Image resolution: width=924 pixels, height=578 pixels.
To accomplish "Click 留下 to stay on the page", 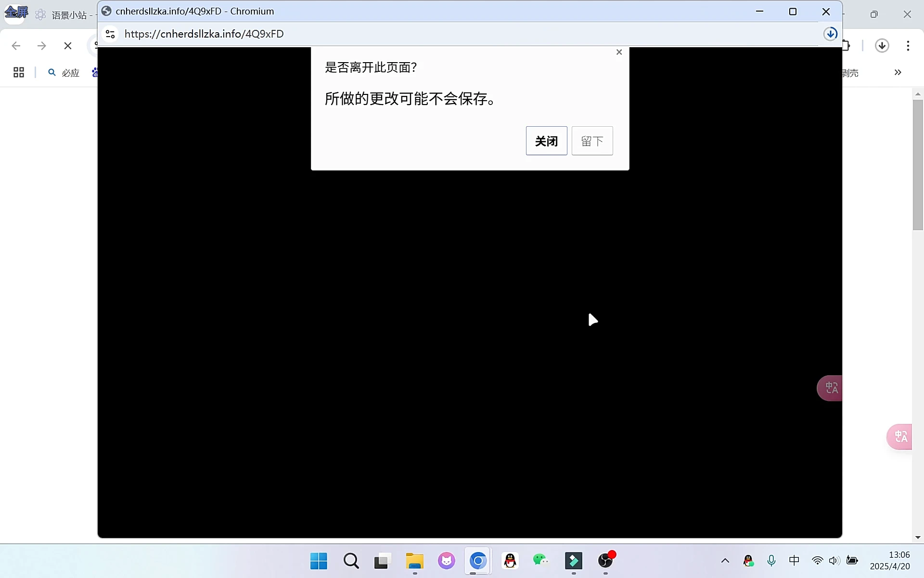I will [592, 141].
